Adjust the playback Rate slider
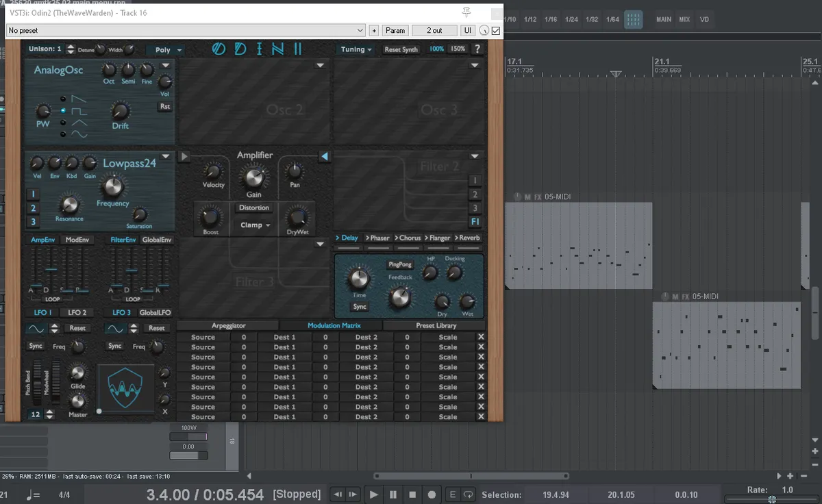Viewport: 822px width, 504px height. (773, 499)
